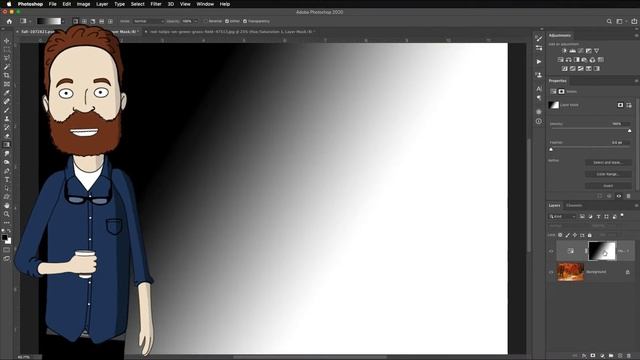Select the Eyedropper tool
This screenshot has width=640, height=360.
tap(7, 93)
